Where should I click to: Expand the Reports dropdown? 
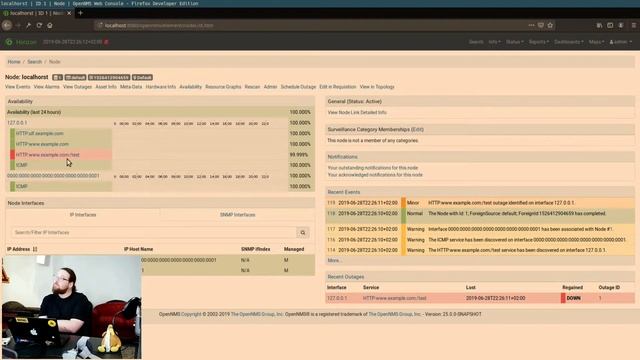coord(539,42)
